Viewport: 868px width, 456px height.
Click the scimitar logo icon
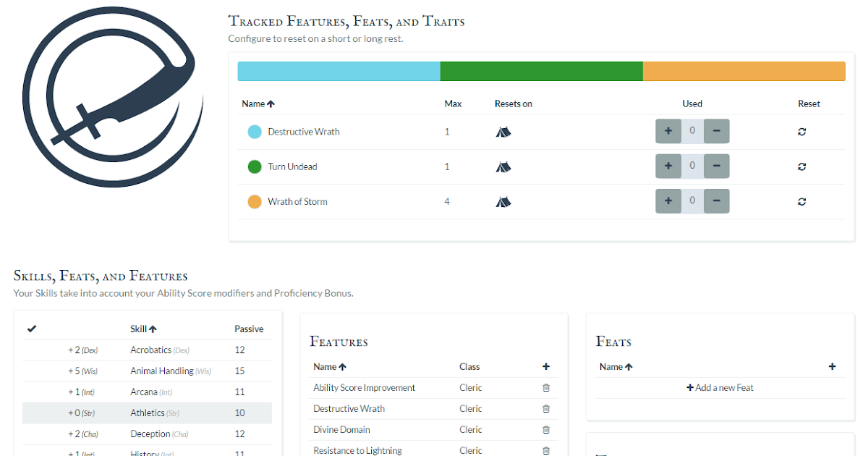(112, 98)
